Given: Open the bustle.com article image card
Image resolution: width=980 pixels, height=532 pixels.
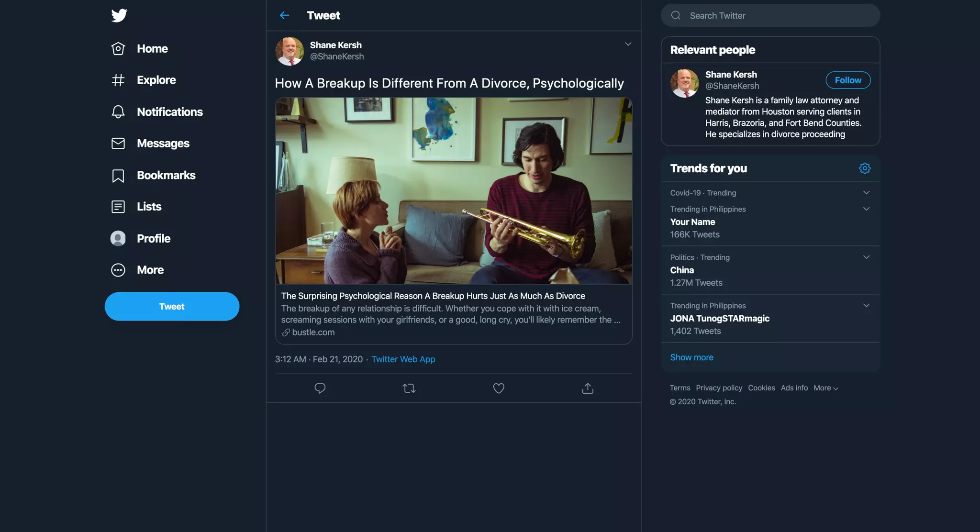Looking at the screenshot, I should (x=454, y=191).
